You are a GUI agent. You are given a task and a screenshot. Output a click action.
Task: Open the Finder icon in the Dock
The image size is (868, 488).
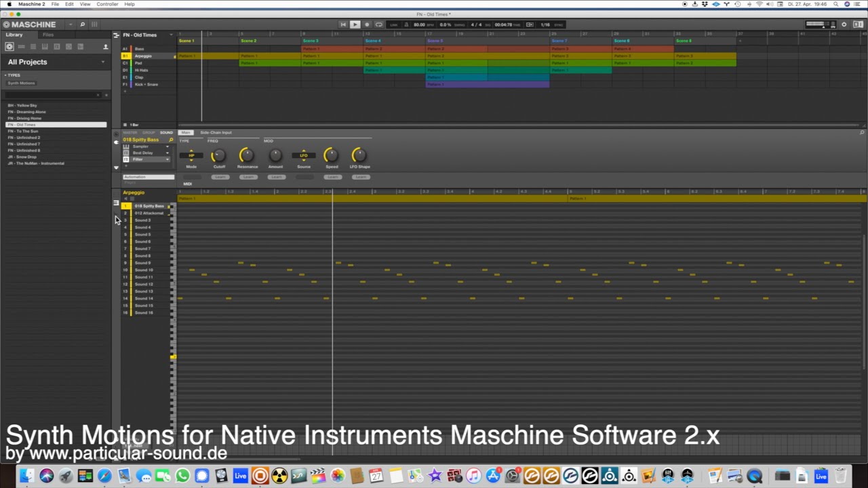(x=26, y=476)
